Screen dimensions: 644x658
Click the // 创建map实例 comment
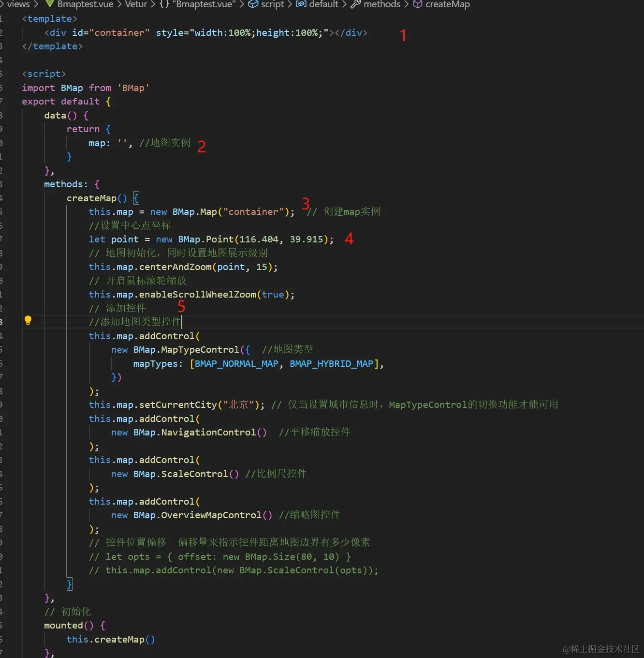coord(344,212)
